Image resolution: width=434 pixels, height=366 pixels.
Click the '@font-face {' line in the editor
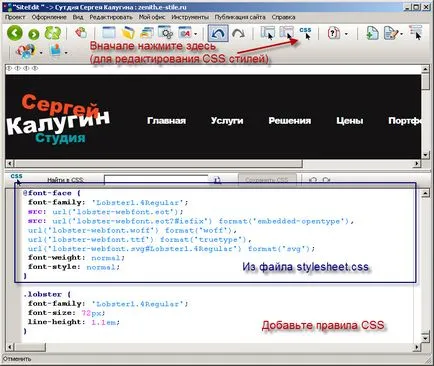click(x=52, y=193)
